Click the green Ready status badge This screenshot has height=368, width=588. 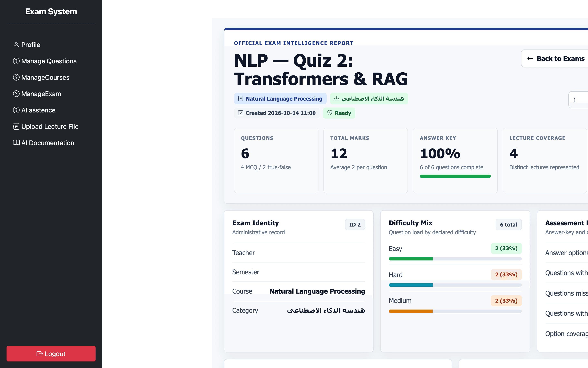click(x=339, y=113)
